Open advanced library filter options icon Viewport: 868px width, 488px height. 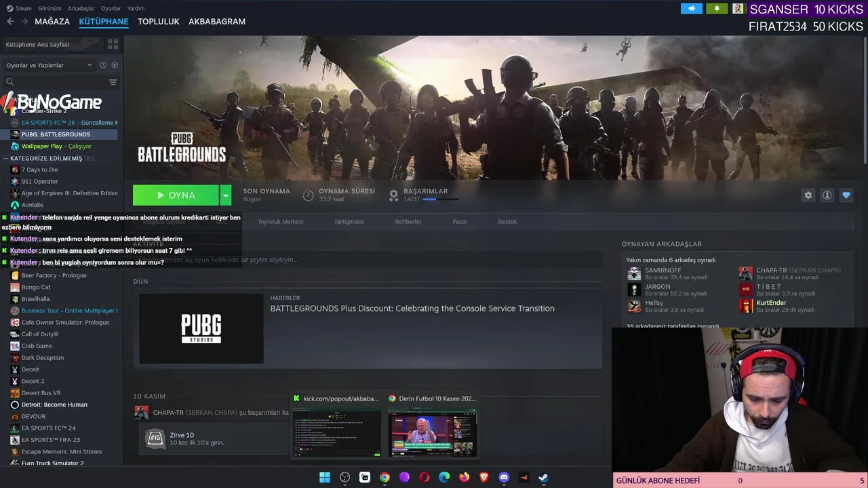pyautogui.click(x=113, y=82)
